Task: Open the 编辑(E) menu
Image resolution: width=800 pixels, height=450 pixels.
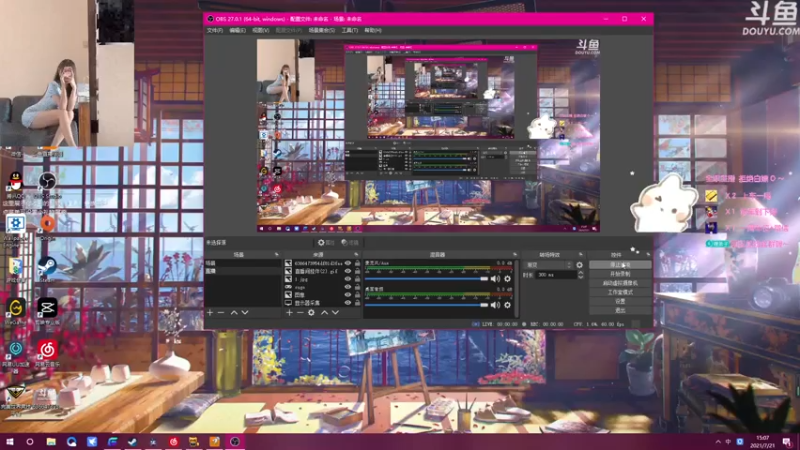Action: [x=237, y=30]
